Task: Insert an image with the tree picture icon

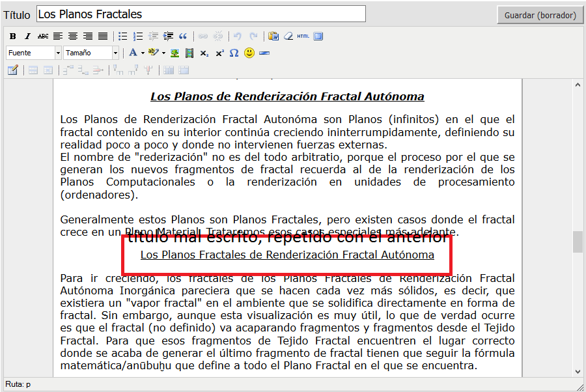Action: pos(174,53)
